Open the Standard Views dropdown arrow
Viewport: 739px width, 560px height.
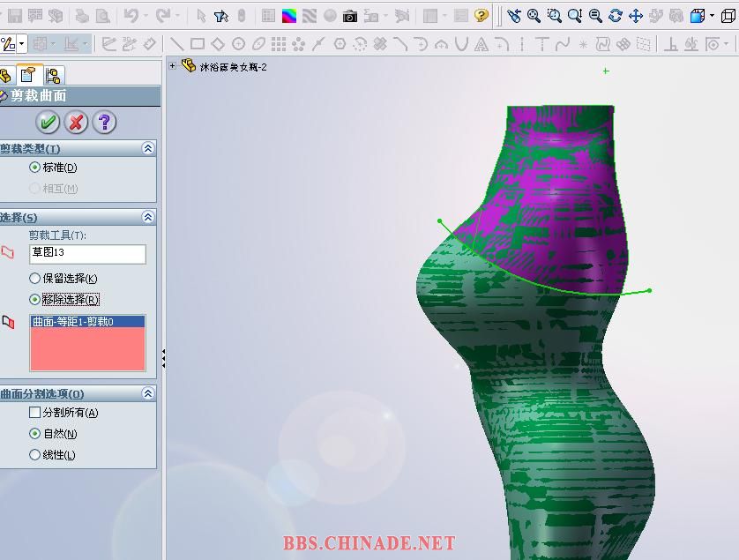click(711, 16)
